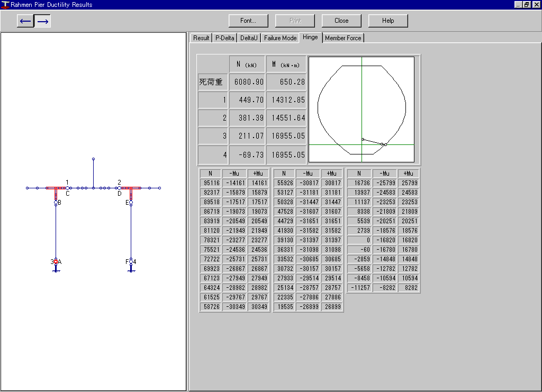Image resolution: width=542 pixels, height=392 pixels.
Task: Click support node F at right base
Action: [x=131, y=262]
